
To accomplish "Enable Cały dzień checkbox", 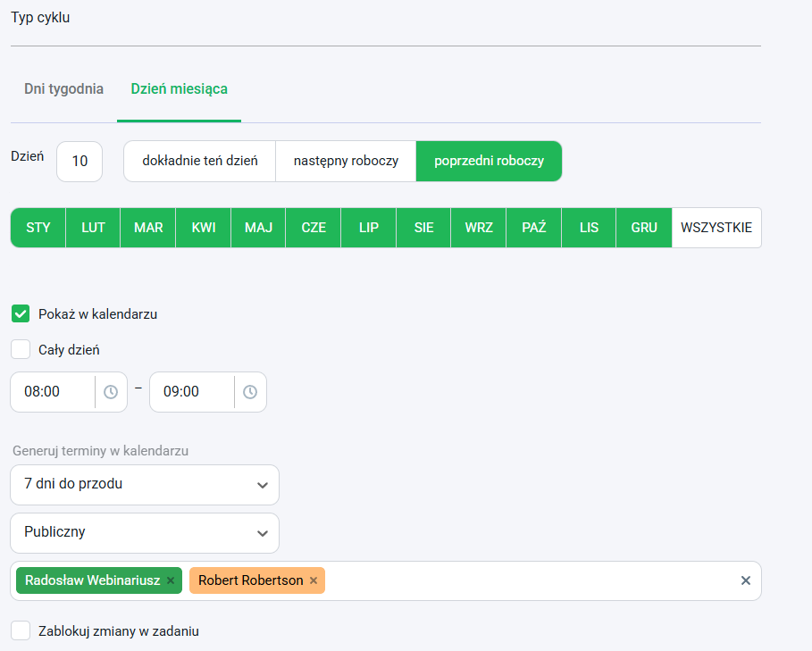I will [x=21, y=349].
